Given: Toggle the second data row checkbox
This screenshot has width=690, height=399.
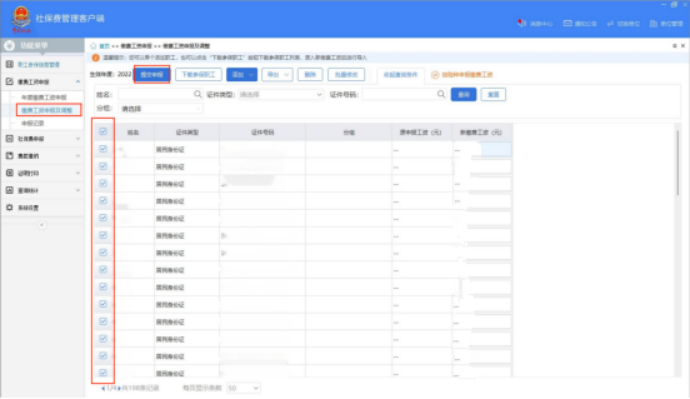Looking at the screenshot, I should (103, 166).
